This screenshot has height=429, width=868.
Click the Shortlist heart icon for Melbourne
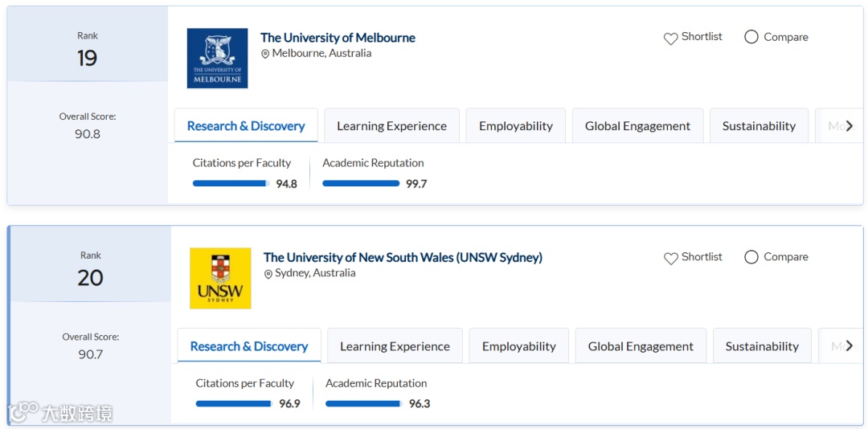(x=670, y=39)
